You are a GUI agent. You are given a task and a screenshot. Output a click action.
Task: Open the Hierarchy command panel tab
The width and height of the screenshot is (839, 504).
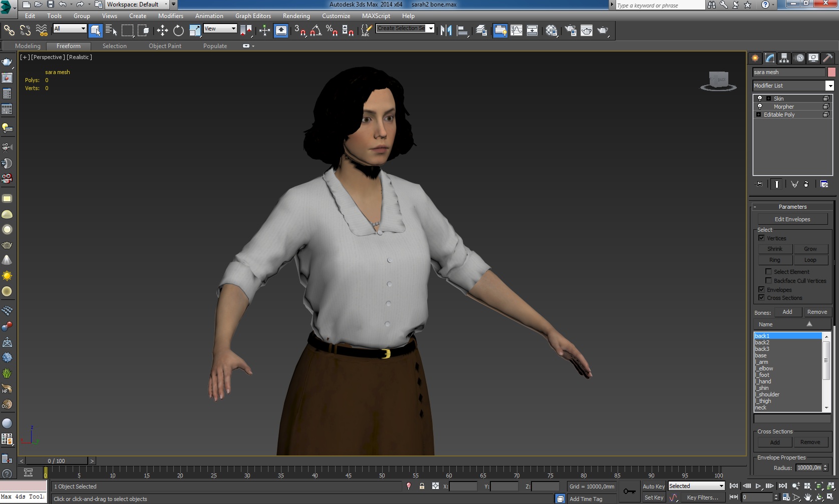(x=784, y=58)
